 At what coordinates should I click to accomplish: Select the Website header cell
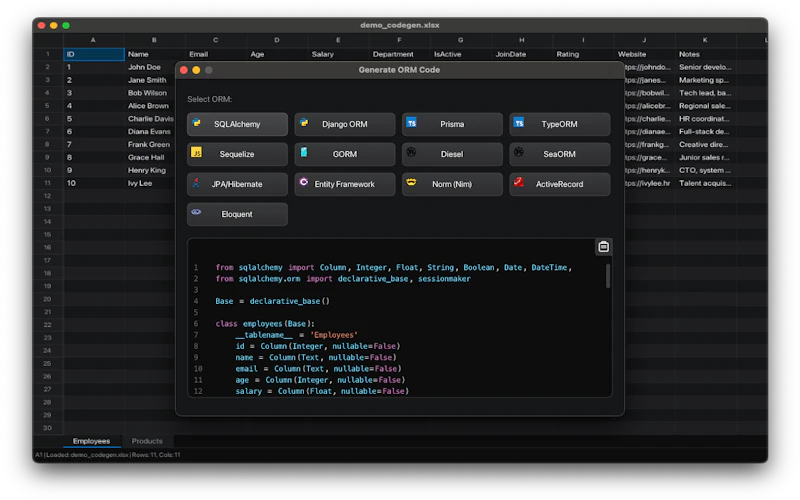point(645,54)
